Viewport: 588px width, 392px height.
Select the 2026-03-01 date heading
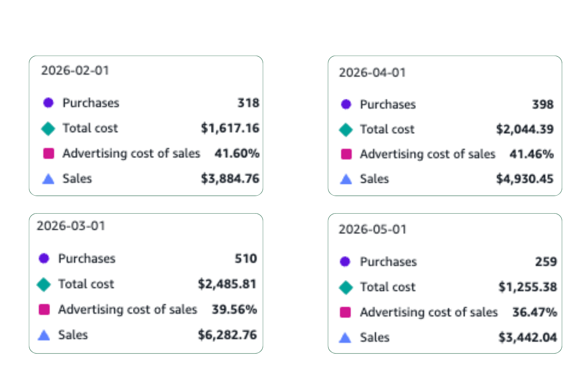click(71, 226)
